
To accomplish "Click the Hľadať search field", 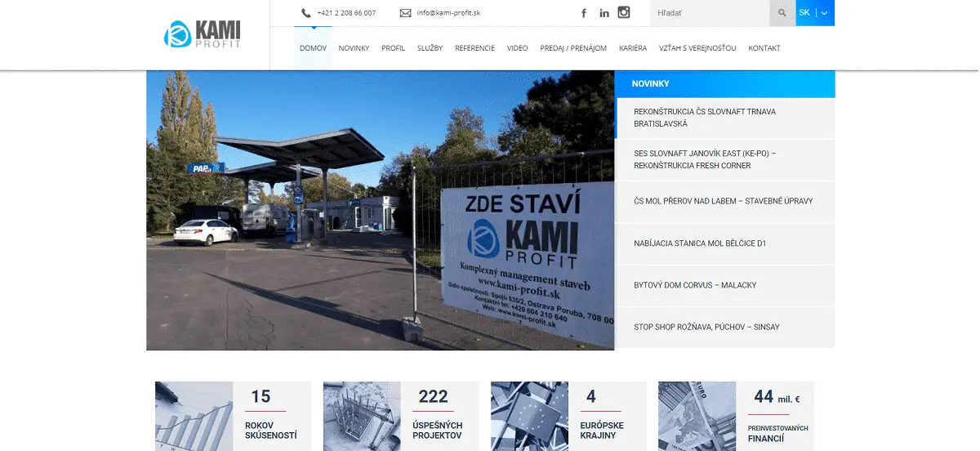I will coord(710,13).
